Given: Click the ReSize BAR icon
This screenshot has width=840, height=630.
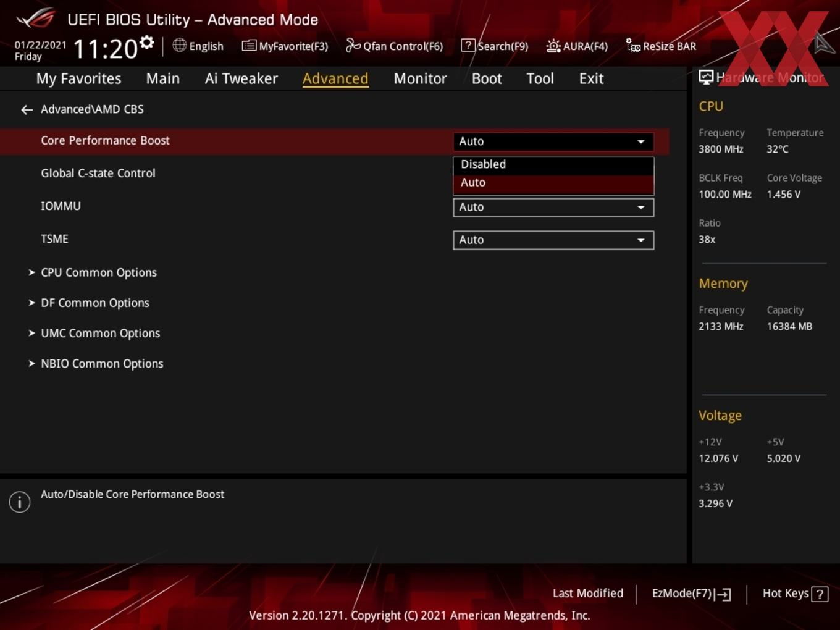Looking at the screenshot, I should (633, 45).
